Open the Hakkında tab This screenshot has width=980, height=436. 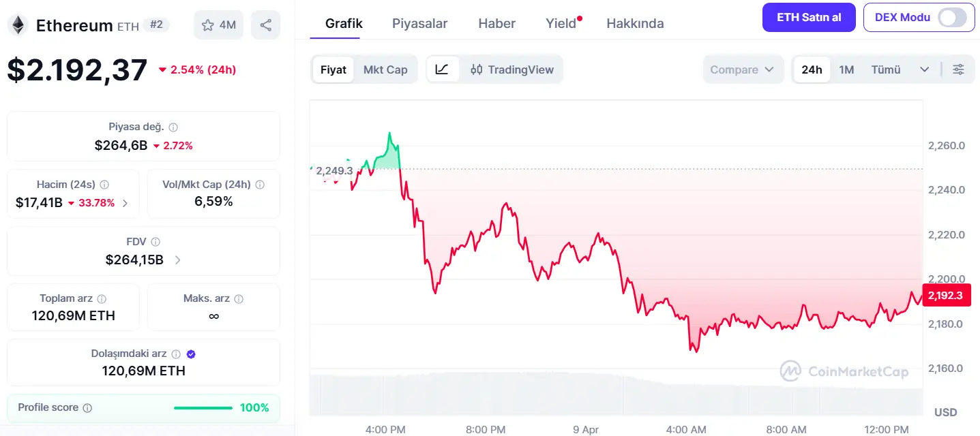635,23
